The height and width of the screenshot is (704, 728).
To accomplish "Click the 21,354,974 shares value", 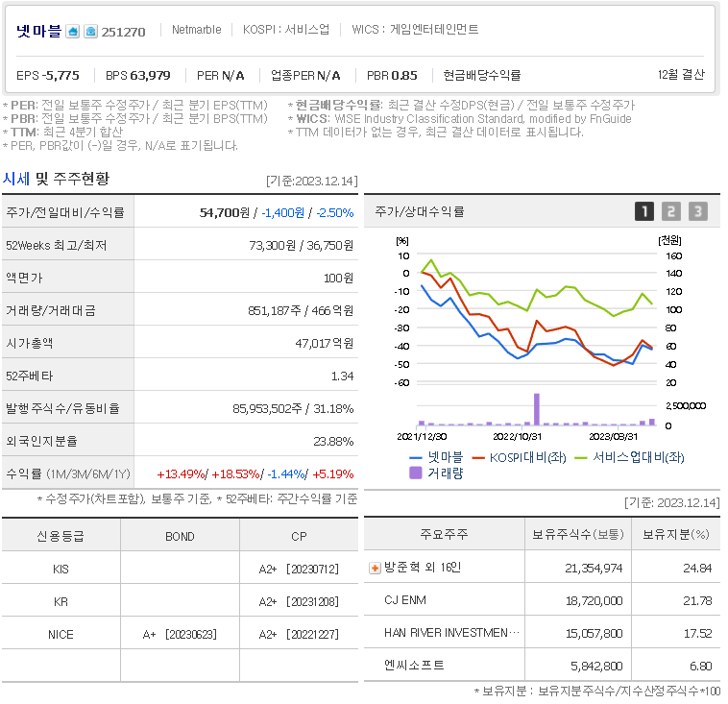I will tap(594, 569).
